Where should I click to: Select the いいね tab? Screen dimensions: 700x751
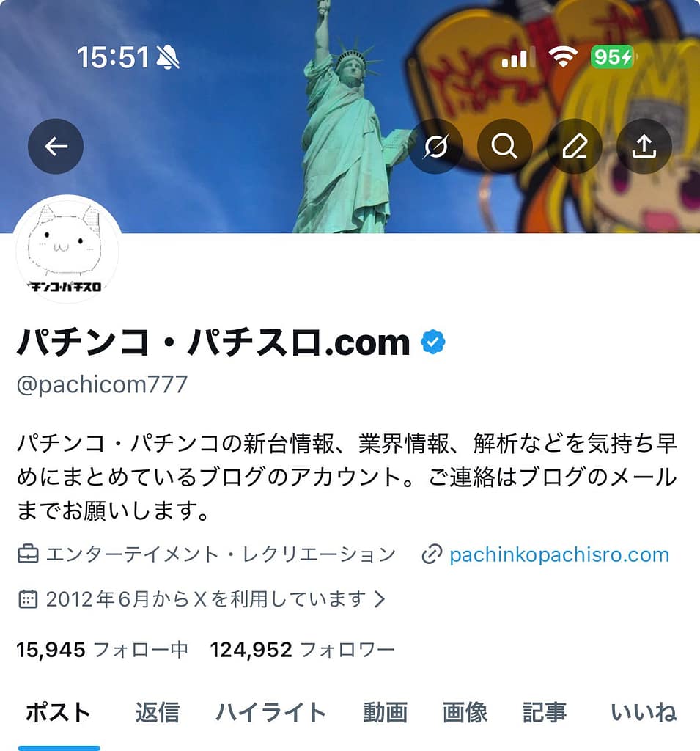644,712
